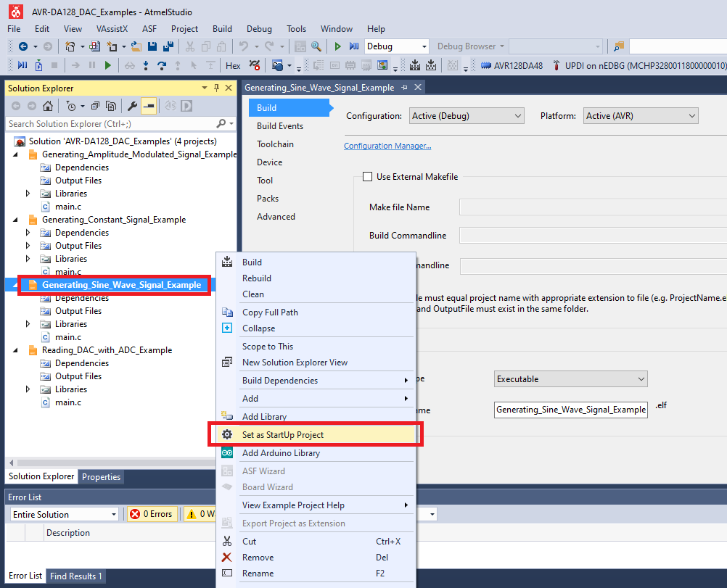Click the Pending Changes Filter clock icon
727x588 pixels.
[x=71, y=106]
